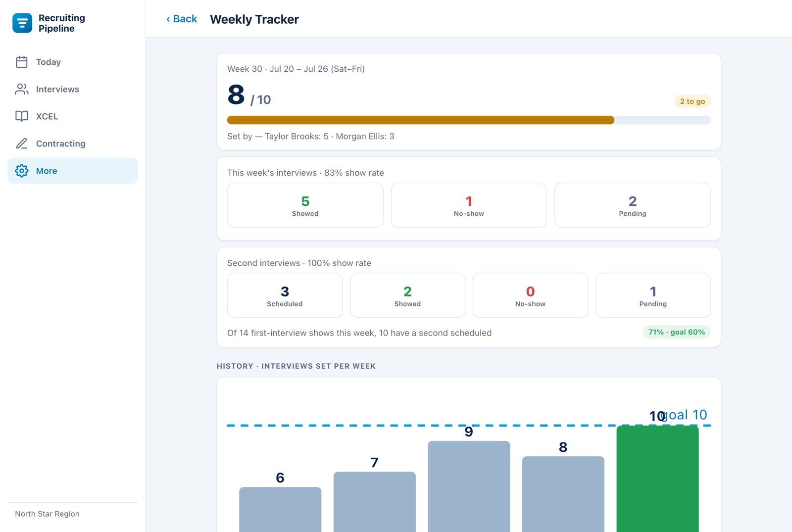Viewport: 792px width, 532px height.
Task: Click the weekly goal progress bar
Action: [469, 120]
